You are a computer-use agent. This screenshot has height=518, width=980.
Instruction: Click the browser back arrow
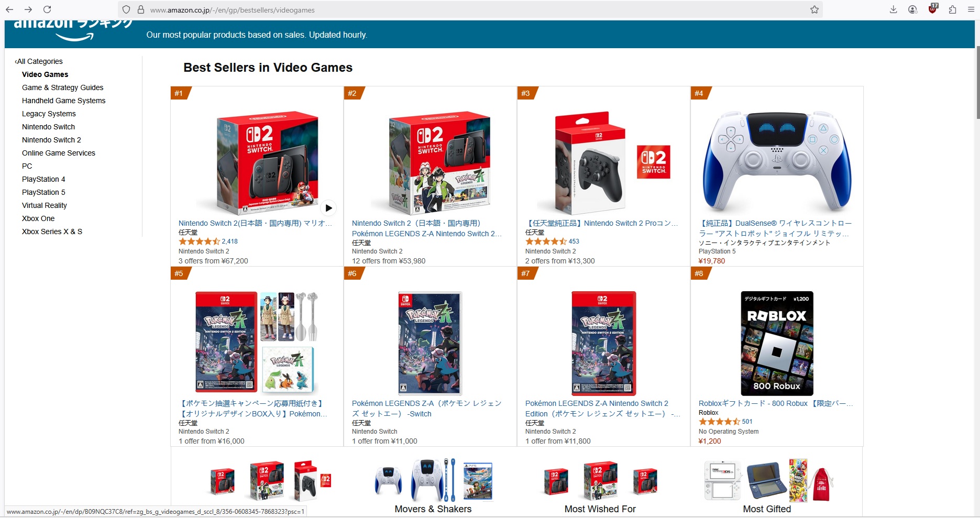pyautogui.click(x=9, y=9)
